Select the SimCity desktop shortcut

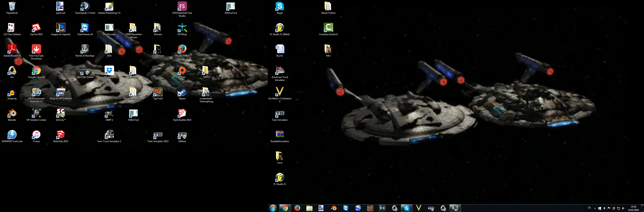coord(61,115)
